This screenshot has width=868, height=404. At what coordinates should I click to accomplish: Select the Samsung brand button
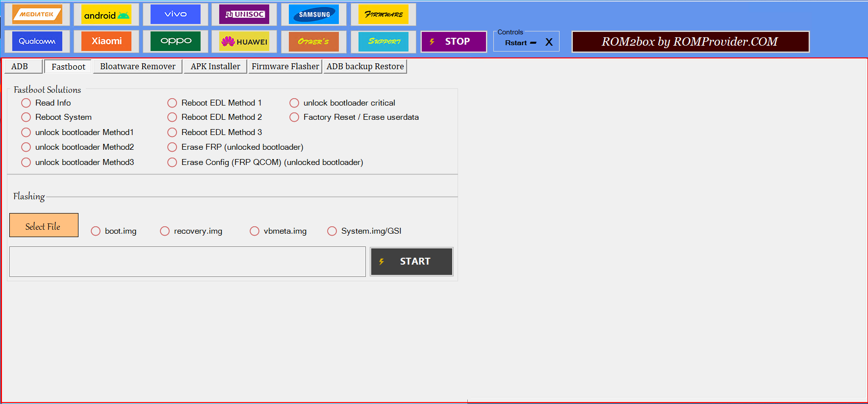pos(314,14)
